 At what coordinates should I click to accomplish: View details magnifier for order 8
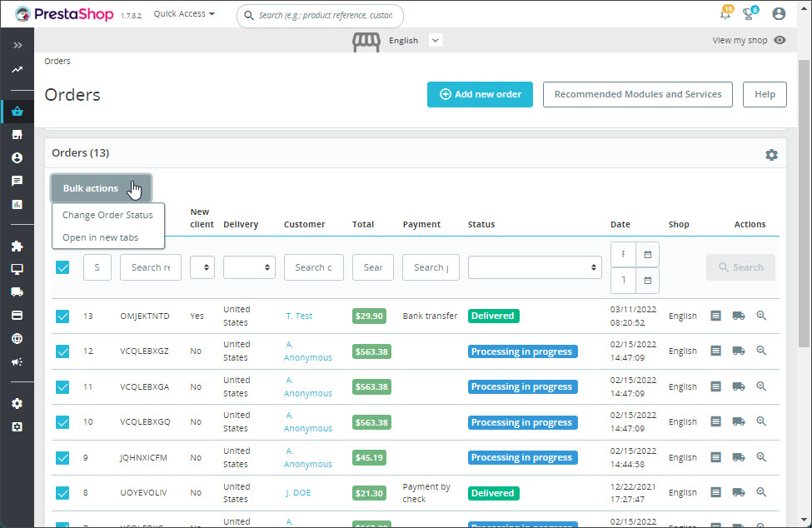[761, 491]
